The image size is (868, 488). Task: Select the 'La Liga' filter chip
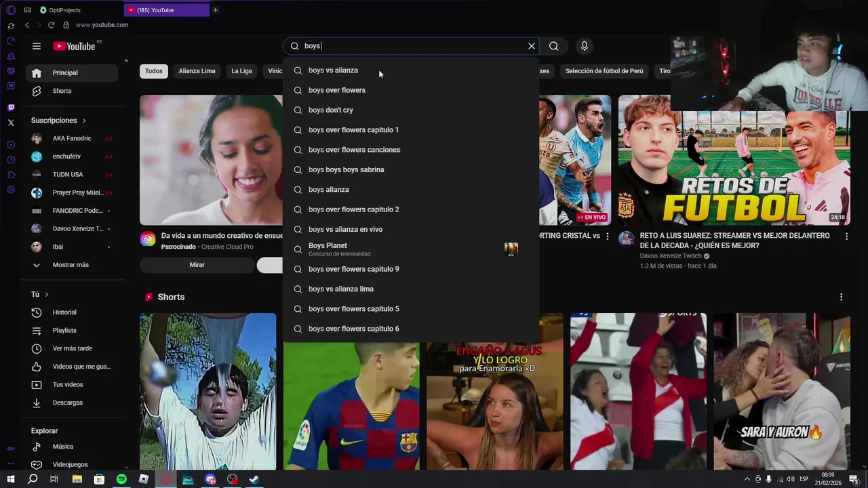click(x=241, y=71)
